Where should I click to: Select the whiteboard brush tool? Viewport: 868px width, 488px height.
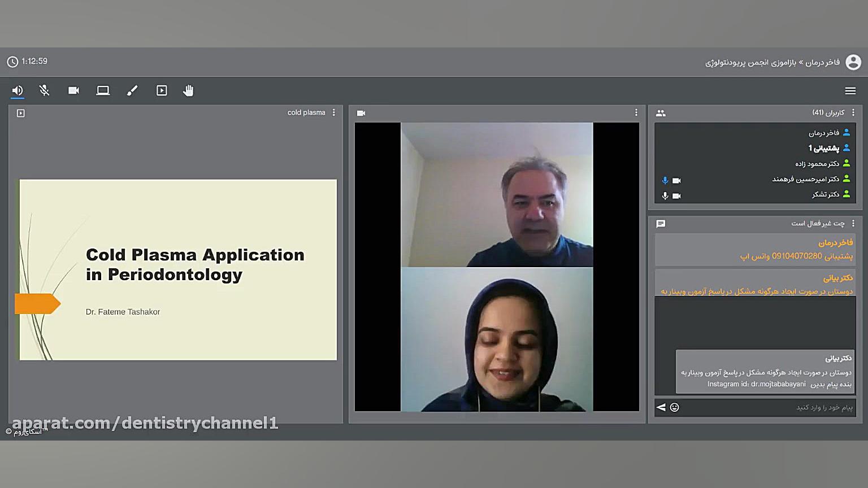pyautogui.click(x=132, y=90)
